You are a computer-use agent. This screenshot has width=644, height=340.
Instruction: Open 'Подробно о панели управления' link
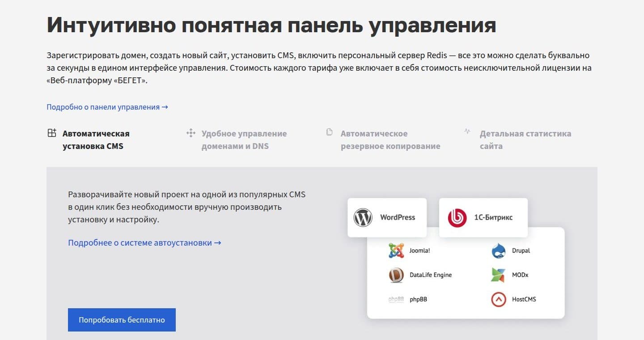click(107, 107)
